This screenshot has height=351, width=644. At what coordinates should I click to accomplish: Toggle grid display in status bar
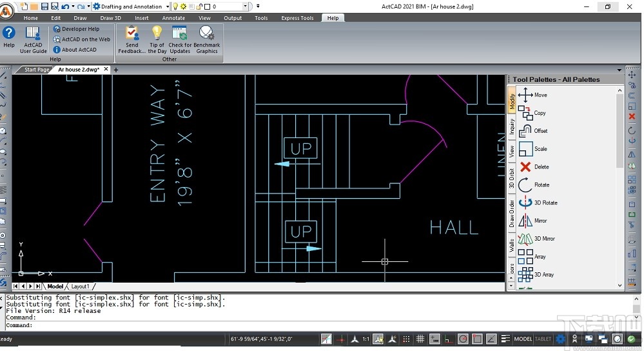pos(420,339)
